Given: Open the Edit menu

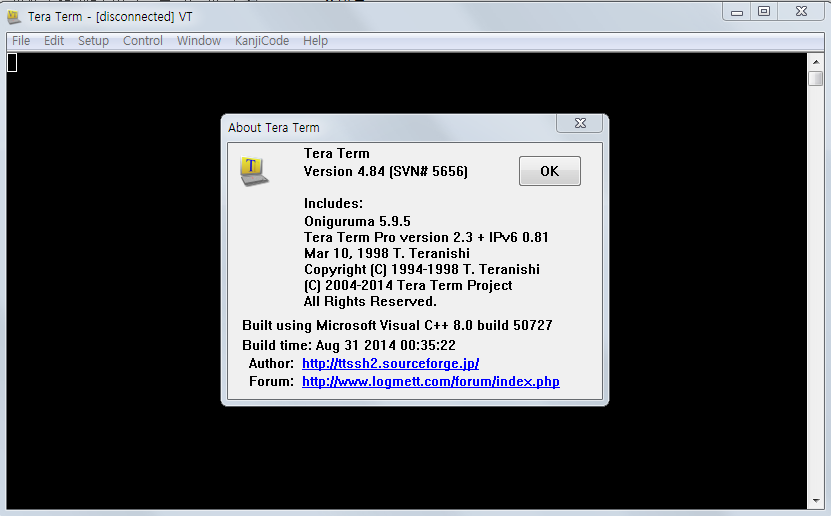Looking at the screenshot, I should pyautogui.click(x=54, y=41).
